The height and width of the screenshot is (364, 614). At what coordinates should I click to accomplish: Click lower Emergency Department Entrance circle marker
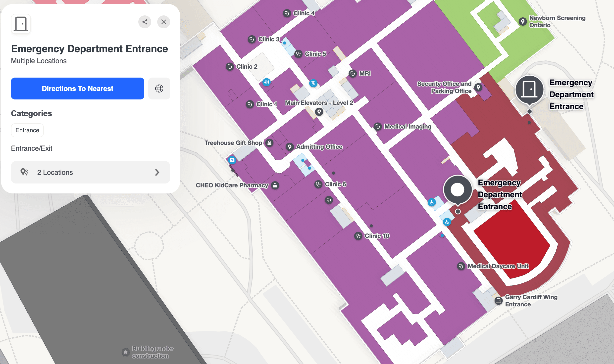coord(458,189)
